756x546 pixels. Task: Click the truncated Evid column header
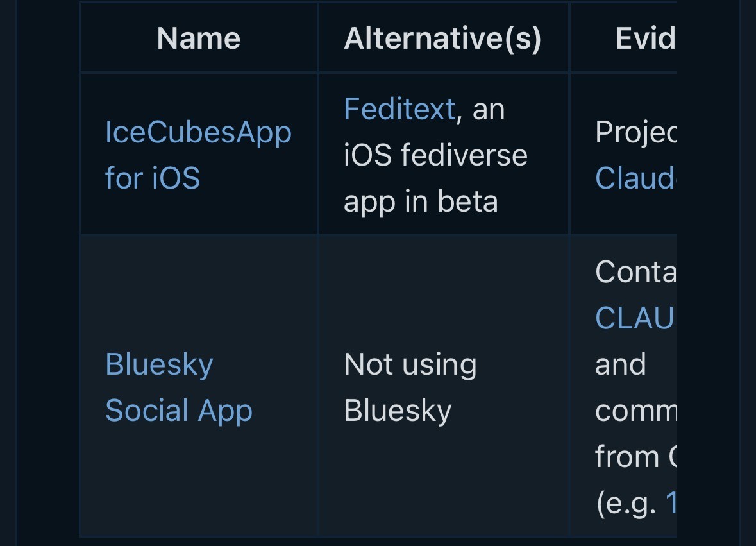644,38
